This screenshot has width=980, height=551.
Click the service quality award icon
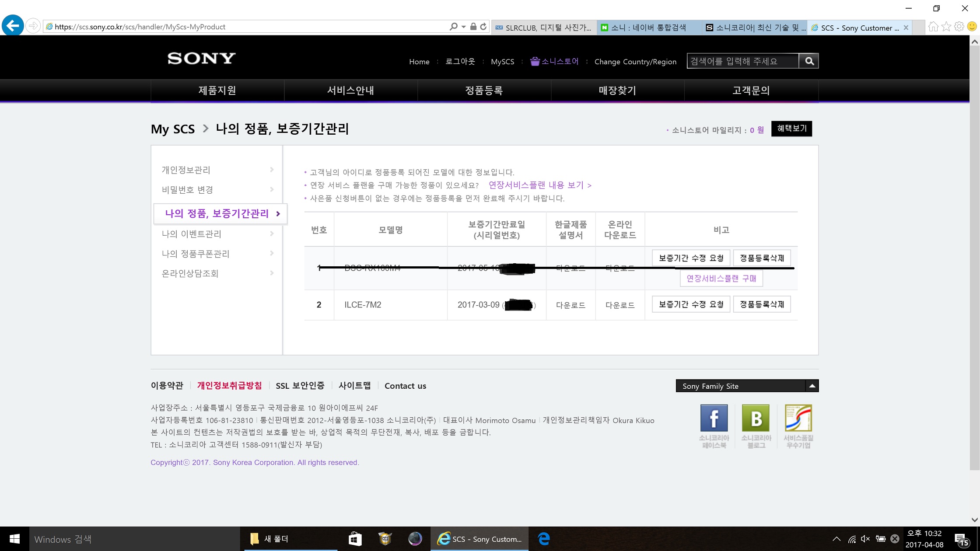(798, 418)
